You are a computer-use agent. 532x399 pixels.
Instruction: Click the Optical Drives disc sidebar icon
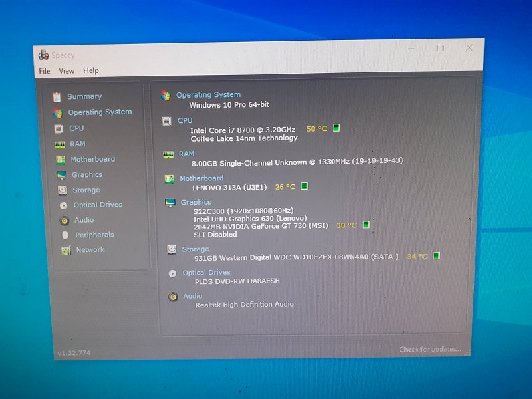coord(63,205)
